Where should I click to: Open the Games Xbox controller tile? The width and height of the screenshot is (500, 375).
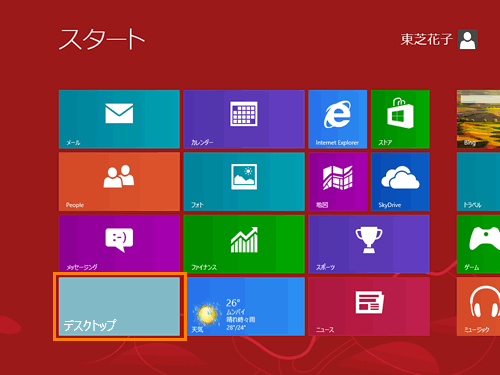pos(478,244)
